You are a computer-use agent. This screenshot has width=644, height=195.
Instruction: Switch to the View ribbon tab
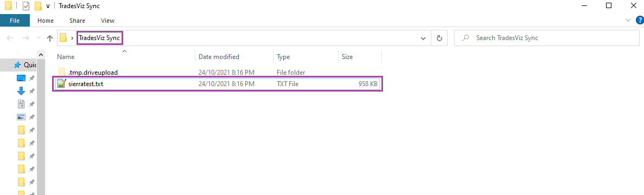tap(107, 21)
